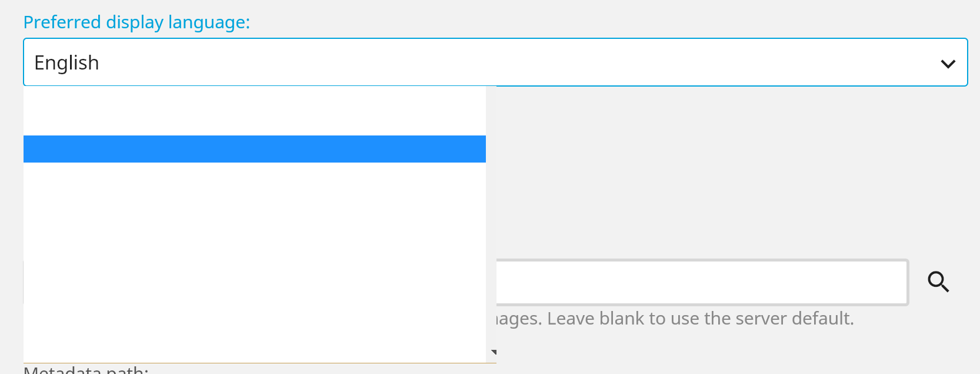The image size is (980, 374).
Task: Click the "Preferred display language:" label
Action: click(136, 22)
